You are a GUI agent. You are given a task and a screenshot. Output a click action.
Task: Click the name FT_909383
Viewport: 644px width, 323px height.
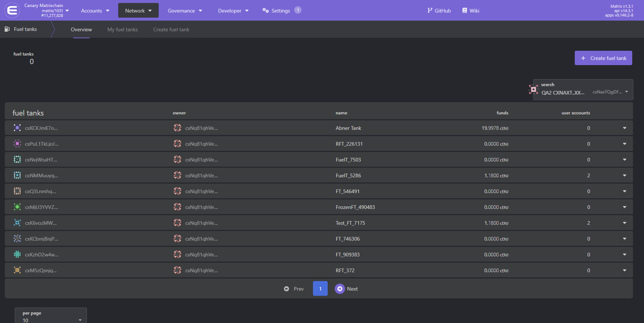[x=348, y=255]
